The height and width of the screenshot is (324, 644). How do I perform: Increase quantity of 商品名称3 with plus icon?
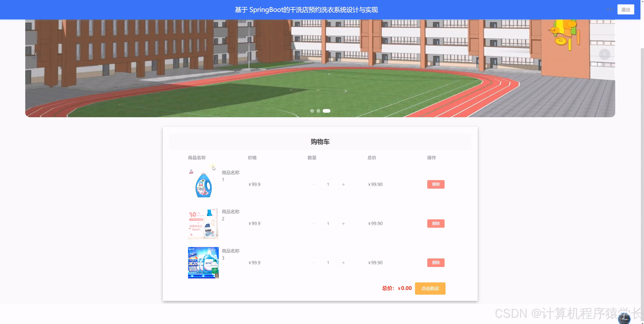(343, 263)
